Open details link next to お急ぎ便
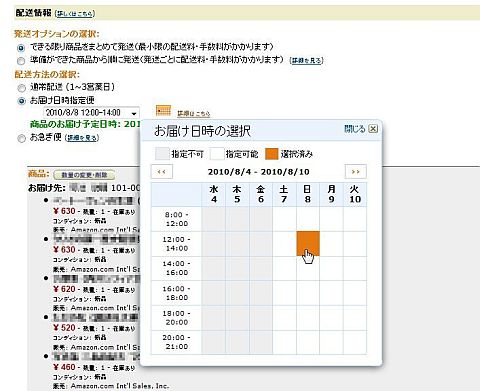480x391 pixels. point(82,138)
